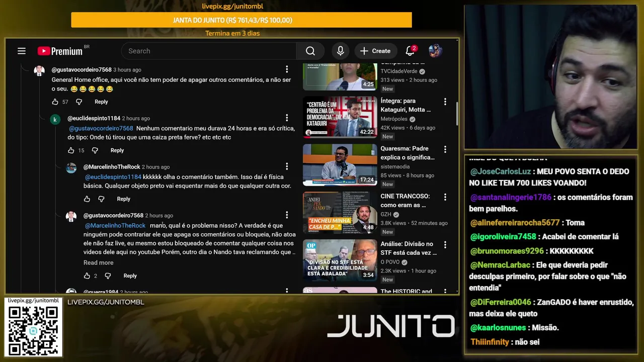Viewport: 644px width, 362px height.
Task: Open more options for Divisão no STF video
Action: tap(445, 245)
